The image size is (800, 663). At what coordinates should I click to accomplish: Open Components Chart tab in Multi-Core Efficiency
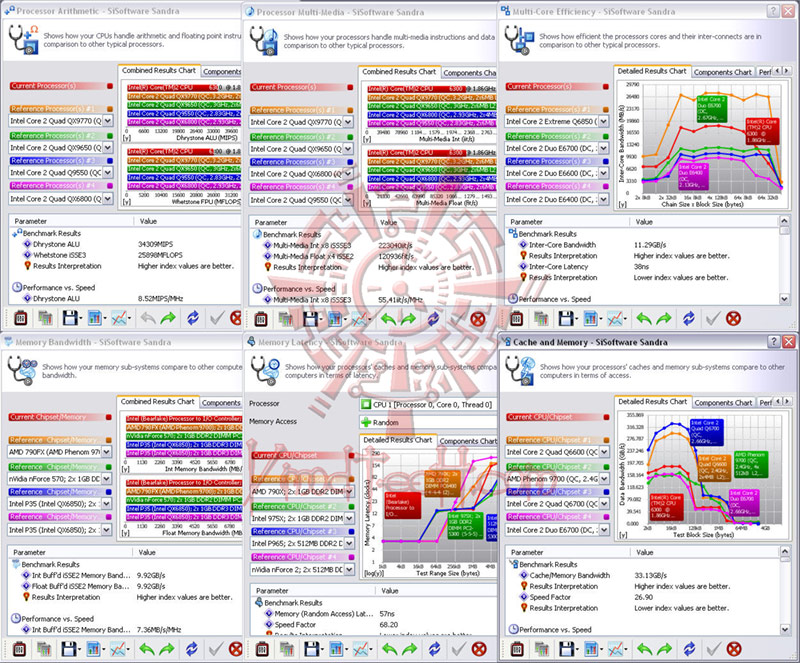(722, 72)
